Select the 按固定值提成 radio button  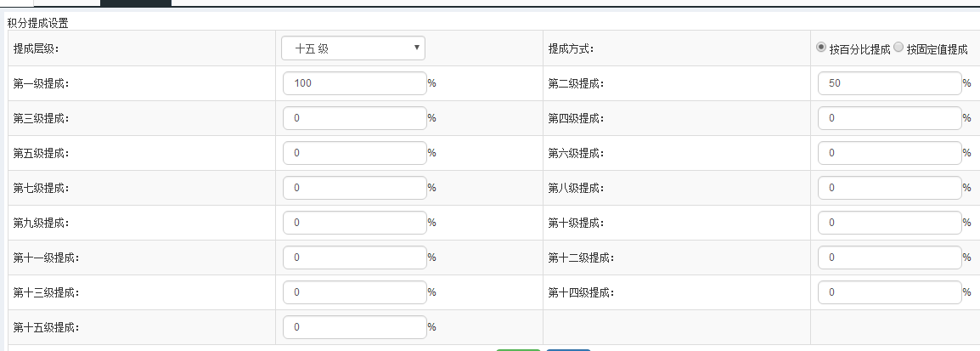point(898,48)
